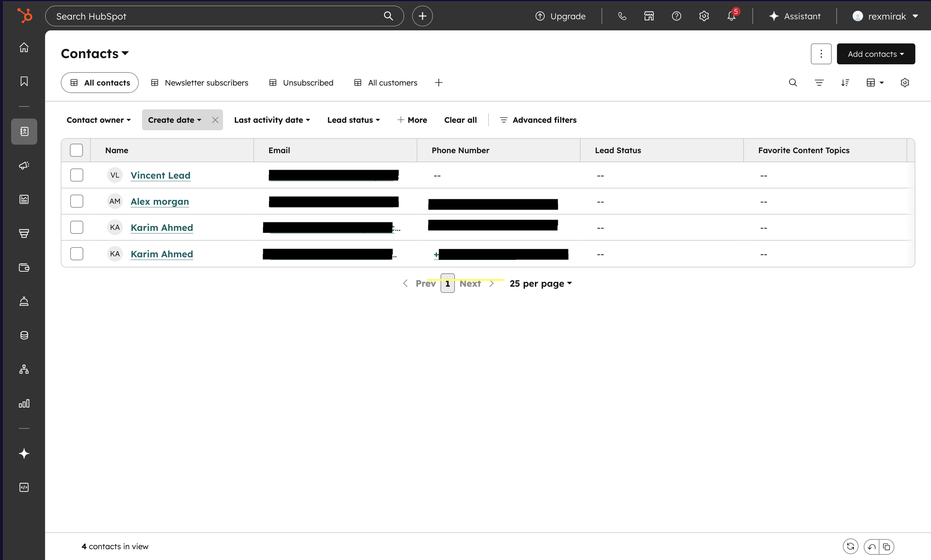Click Clear all filters

click(x=460, y=120)
